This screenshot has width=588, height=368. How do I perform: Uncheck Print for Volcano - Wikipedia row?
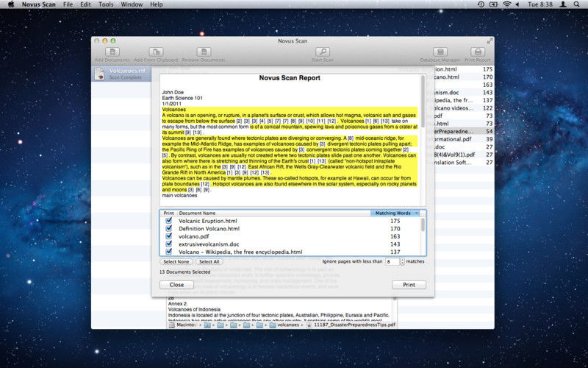[169, 251]
